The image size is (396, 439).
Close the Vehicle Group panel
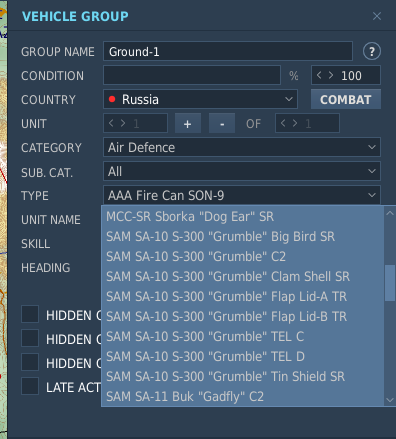tap(377, 16)
